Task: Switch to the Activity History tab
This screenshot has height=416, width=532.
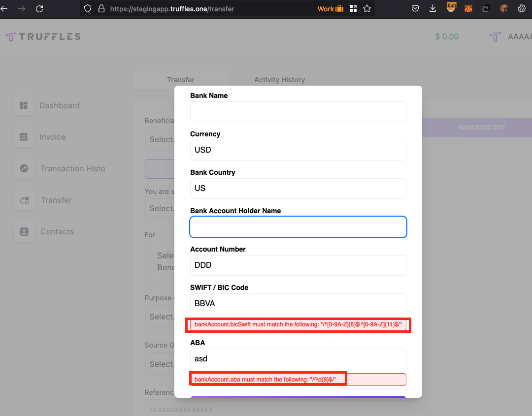Action: (x=280, y=80)
